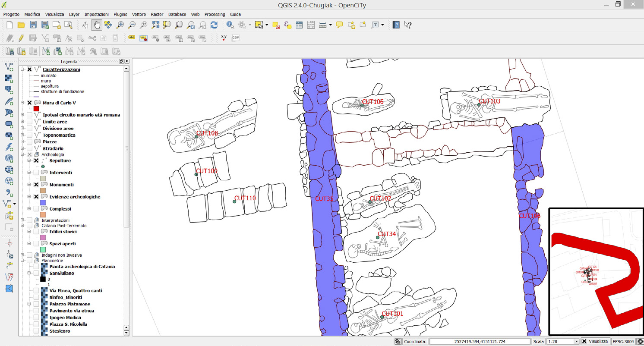Toggle editing with the pencil icon
This screenshot has width=644, height=346.
coord(21,38)
